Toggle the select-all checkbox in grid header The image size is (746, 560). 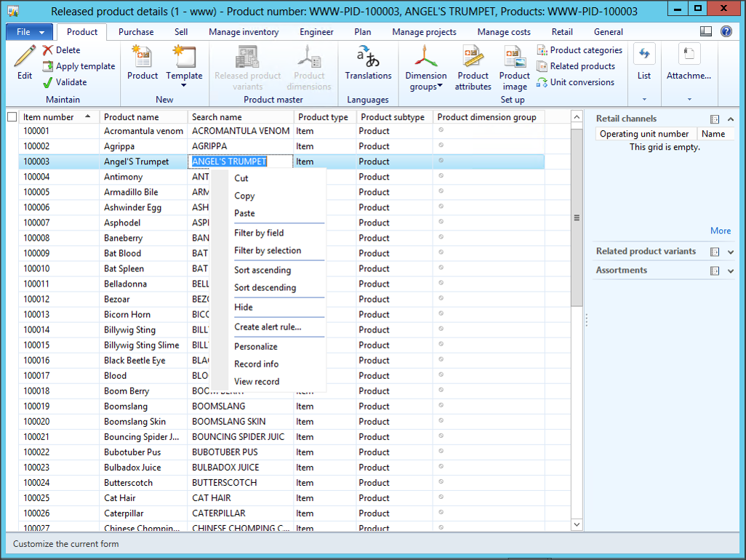(x=12, y=117)
